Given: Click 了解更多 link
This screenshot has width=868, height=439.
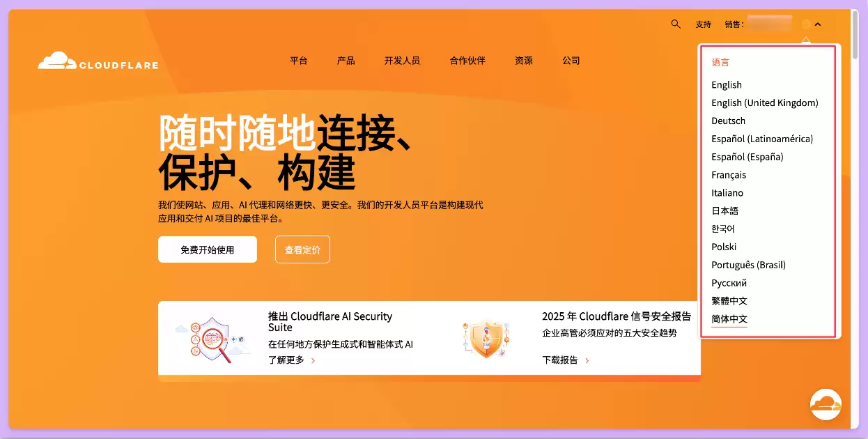Looking at the screenshot, I should tap(286, 360).
